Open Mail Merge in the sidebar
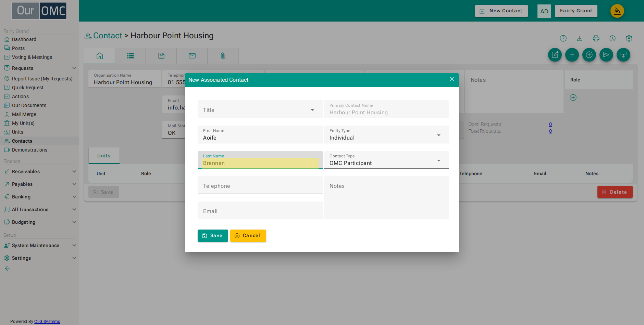 click(x=24, y=114)
